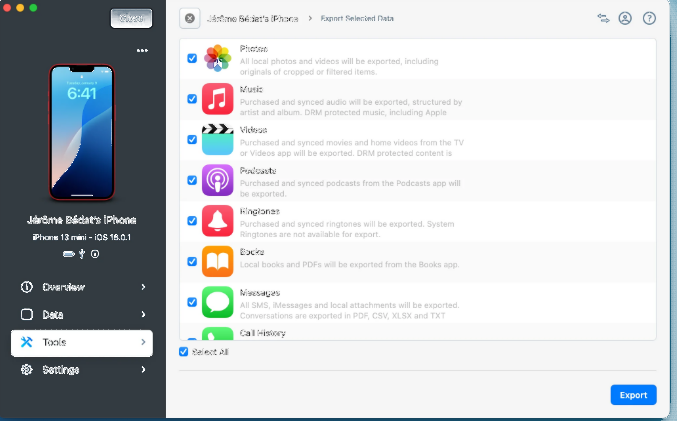The height and width of the screenshot is (421, 677).
Task: Expand the Overview chevron arrow
Action: 143,287
